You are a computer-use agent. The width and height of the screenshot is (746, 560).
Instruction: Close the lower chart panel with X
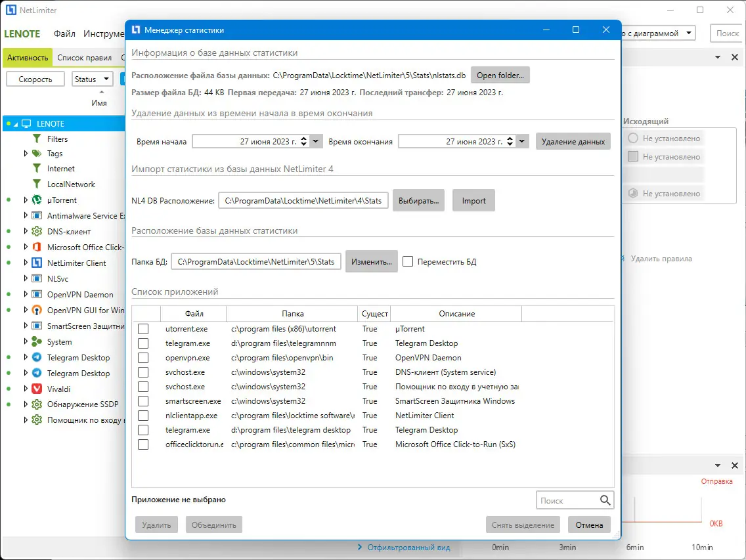click(x=735, y=465)
